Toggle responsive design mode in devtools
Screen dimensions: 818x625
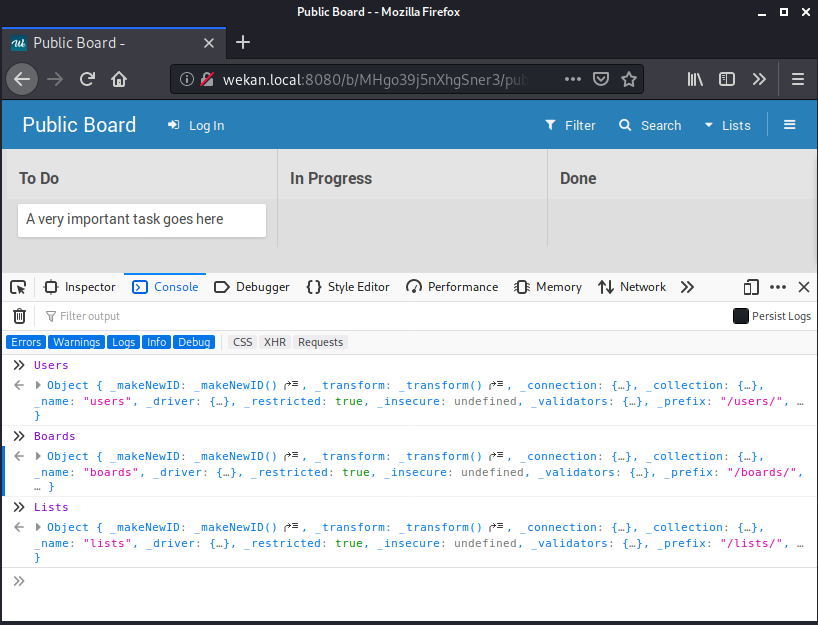point(751,287)
